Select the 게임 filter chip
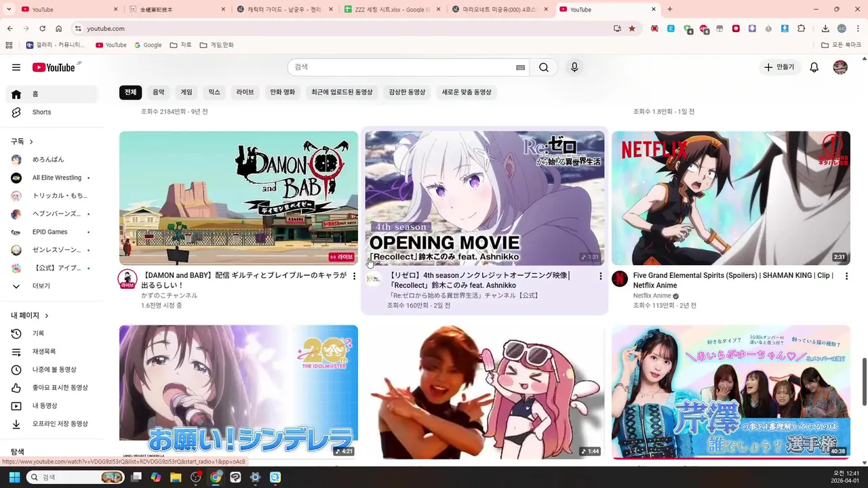 click(186, 91)
